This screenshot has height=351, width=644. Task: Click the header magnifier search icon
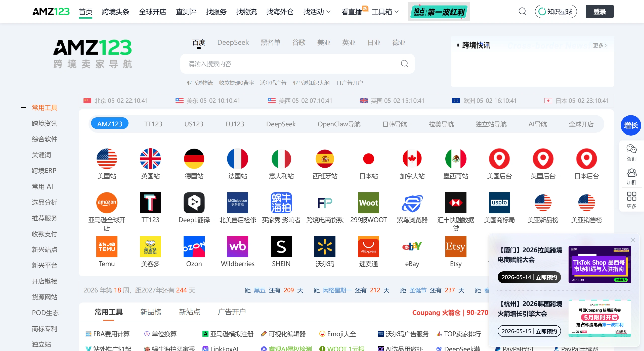click(522, 11)
